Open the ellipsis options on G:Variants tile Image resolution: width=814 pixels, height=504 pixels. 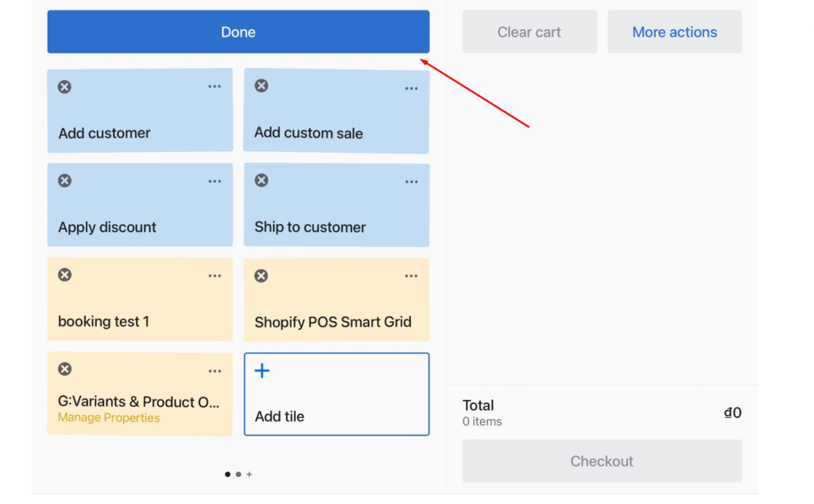[215, 370]
